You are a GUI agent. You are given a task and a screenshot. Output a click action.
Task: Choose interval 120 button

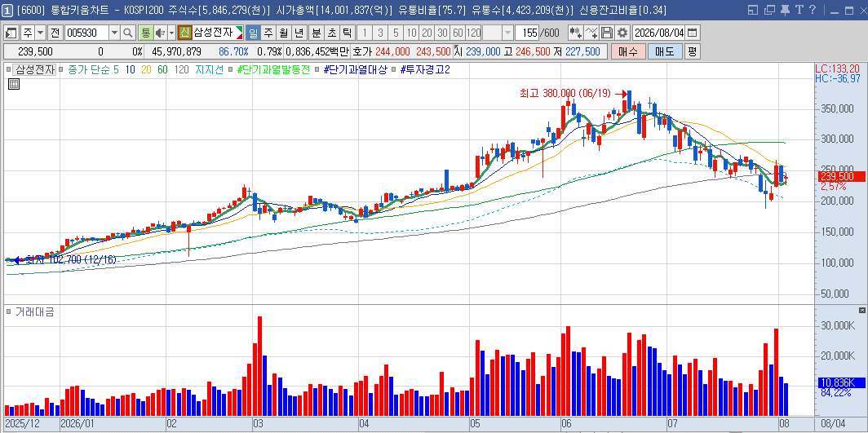coord(473,33)
